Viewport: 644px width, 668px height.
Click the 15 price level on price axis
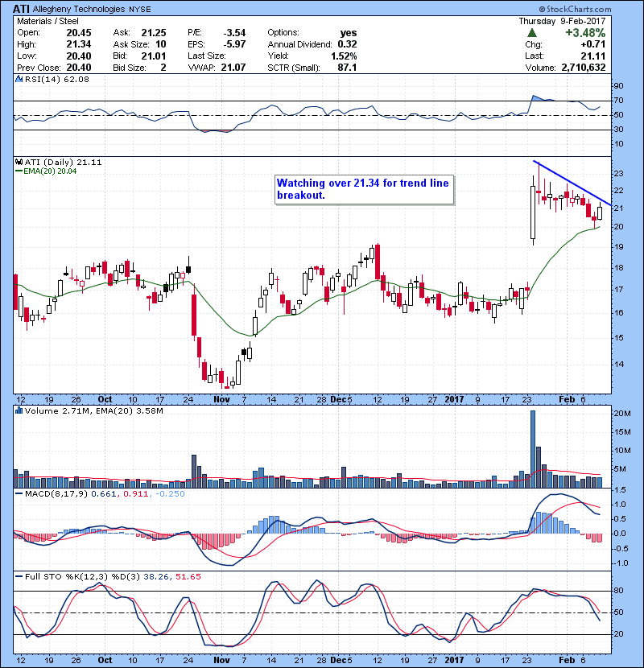(618, 338)
